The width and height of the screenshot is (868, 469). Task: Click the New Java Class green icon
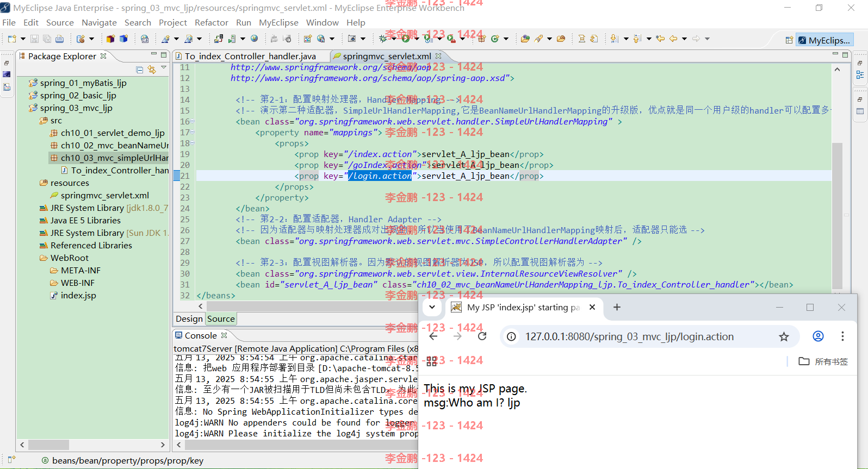495,39
